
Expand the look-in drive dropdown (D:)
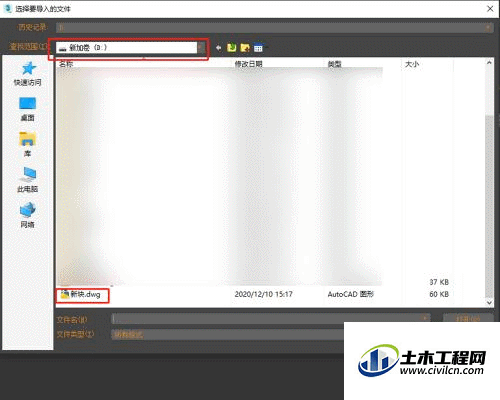pyautogui.click(x=201, y=48)
